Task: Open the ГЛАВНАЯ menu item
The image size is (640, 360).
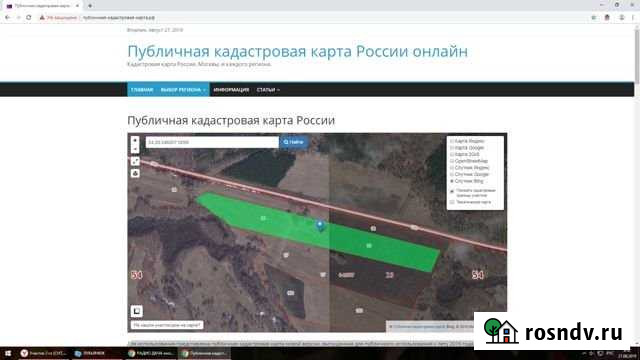Action: [x=142, y=90]
